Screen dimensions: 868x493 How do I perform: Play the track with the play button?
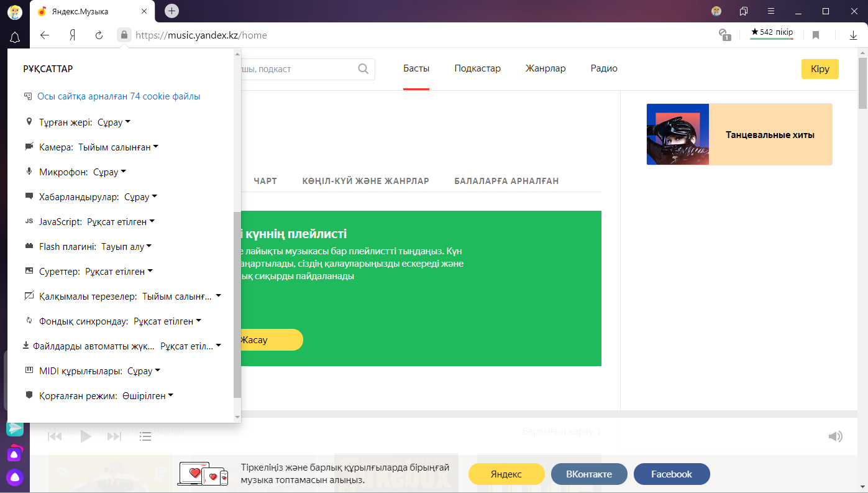pos(86,436)
